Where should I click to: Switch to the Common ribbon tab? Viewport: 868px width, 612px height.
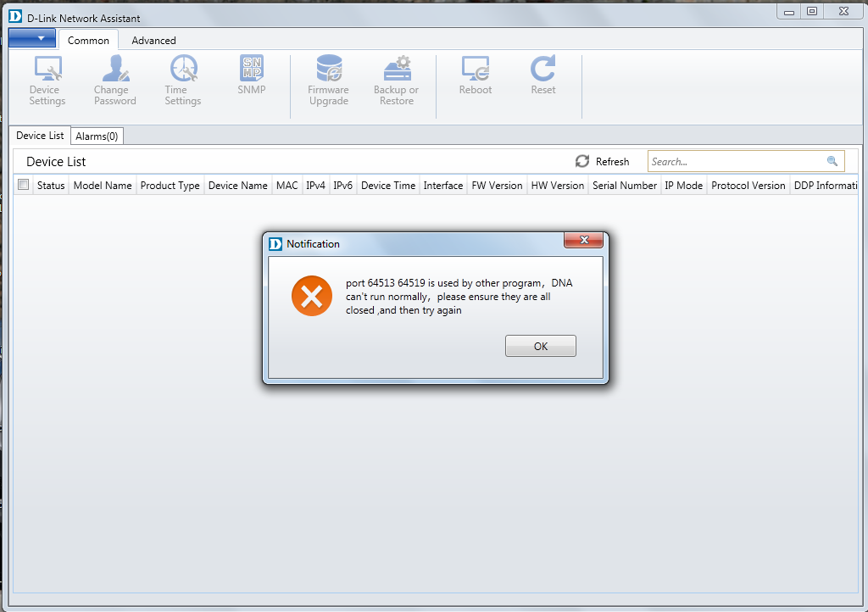coord(88,41)
